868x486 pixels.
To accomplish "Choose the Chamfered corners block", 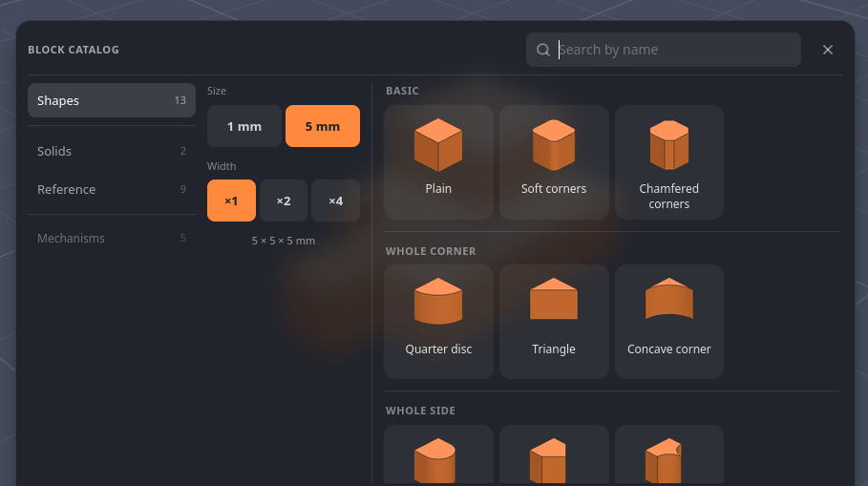I will pos(668,162).
